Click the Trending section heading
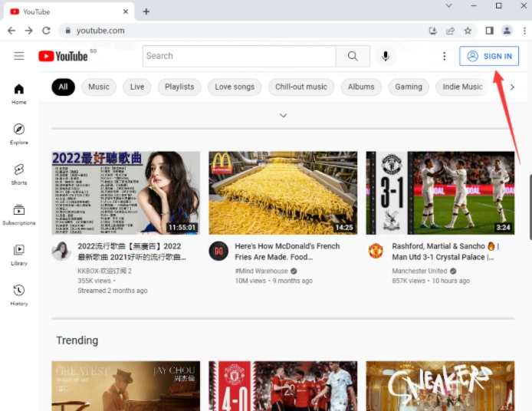 pos(77,340)
